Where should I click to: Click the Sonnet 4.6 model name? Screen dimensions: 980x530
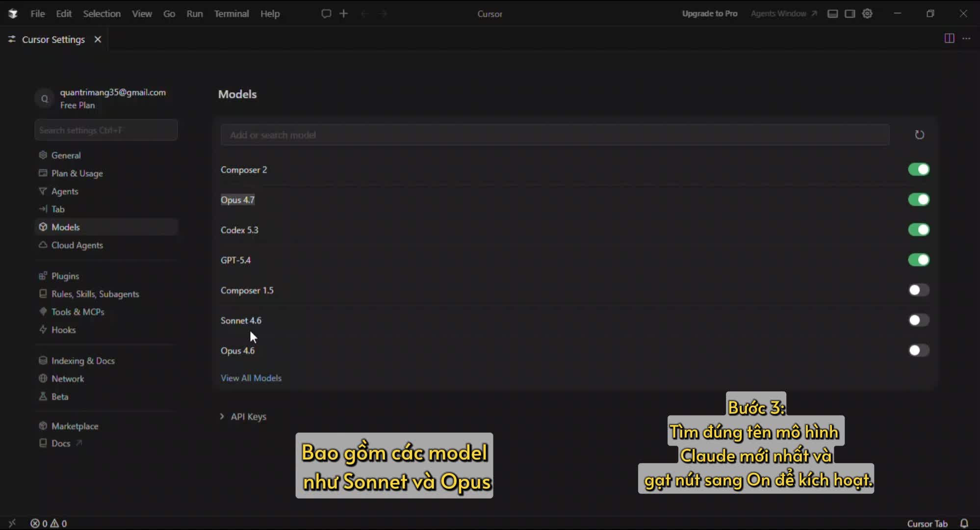coord(241,320)
